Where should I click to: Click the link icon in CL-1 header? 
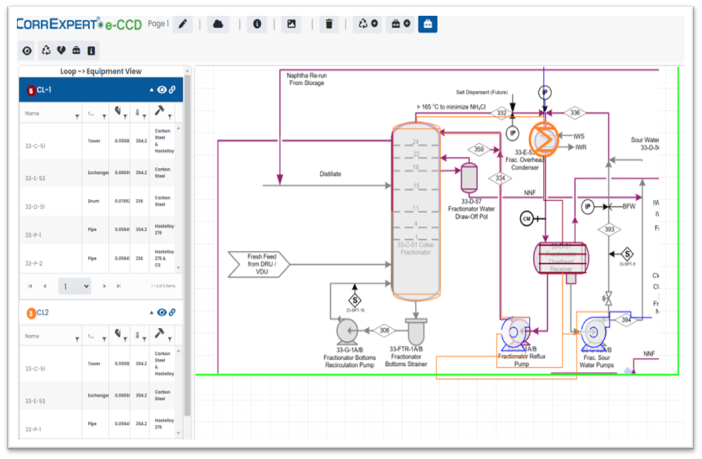[x=173, y=90]
